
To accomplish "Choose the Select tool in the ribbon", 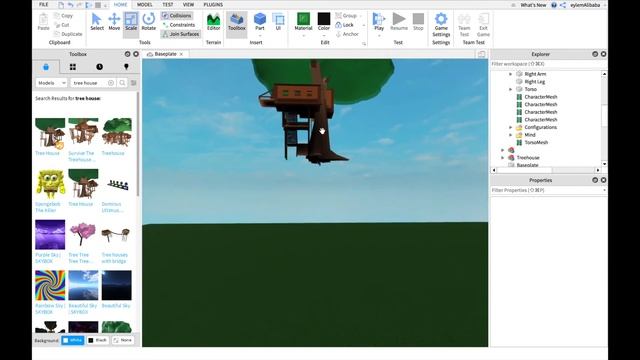I will tap(97, 22).
